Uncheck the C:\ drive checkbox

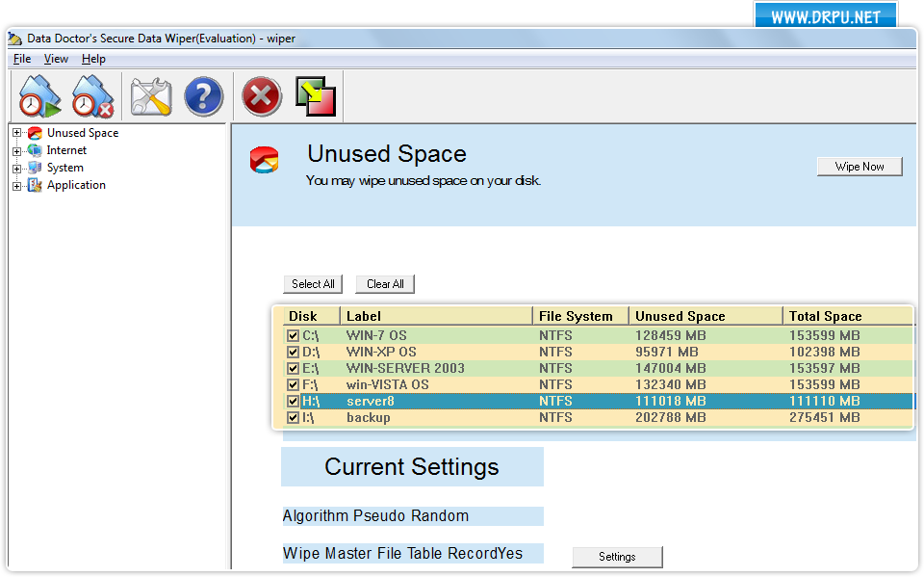(293, 335)
